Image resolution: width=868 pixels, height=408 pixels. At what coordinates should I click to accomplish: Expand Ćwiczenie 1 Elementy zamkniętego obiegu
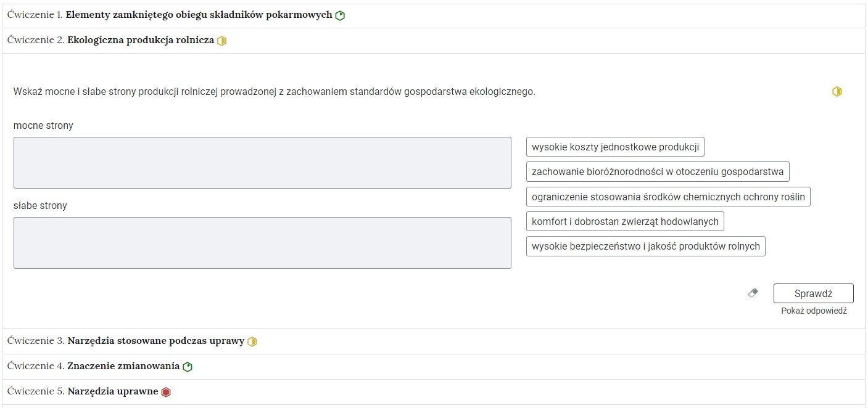coord(434,15)
